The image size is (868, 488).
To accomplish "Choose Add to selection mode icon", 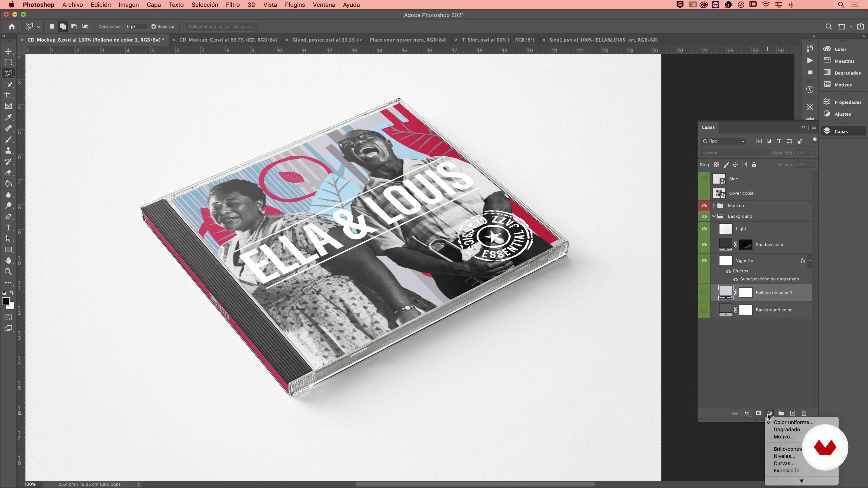I will 63,27.
